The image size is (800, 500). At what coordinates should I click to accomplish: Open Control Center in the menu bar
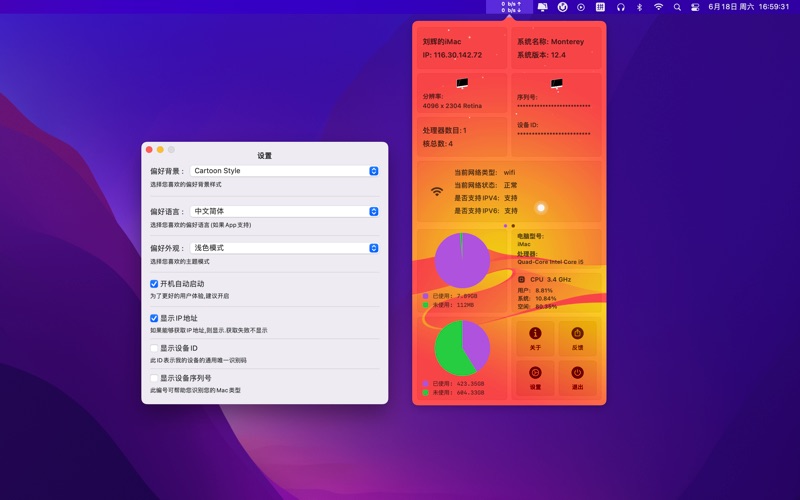point(696,7)
